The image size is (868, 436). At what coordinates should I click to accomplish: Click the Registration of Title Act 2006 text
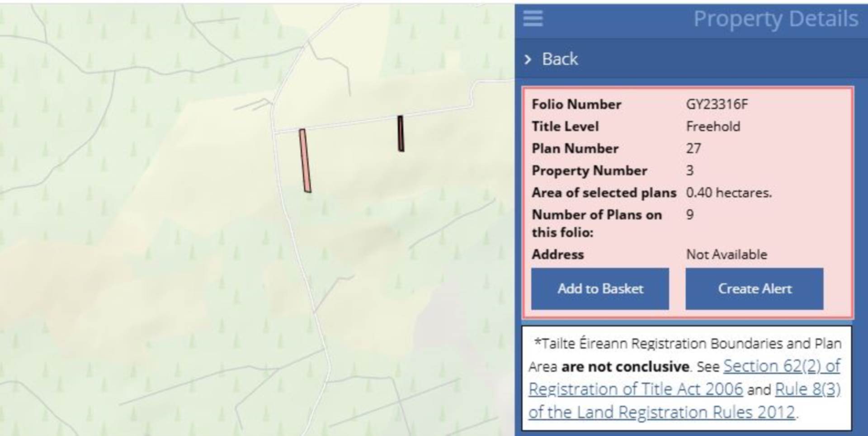(636, 389)
